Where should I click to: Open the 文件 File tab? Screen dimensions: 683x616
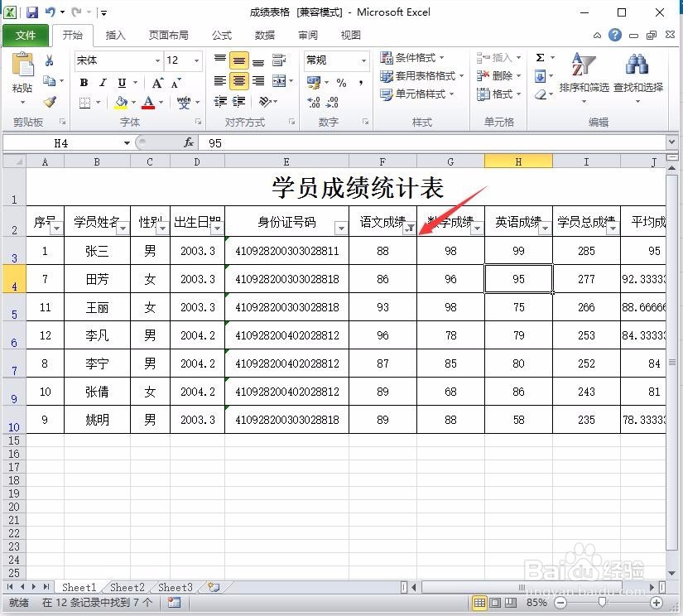coord(26,35)
